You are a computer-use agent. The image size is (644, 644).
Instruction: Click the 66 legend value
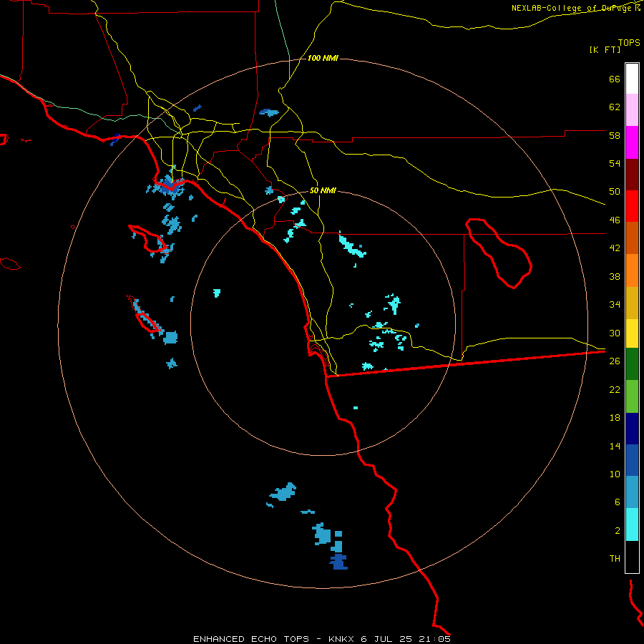pos(615,79)
